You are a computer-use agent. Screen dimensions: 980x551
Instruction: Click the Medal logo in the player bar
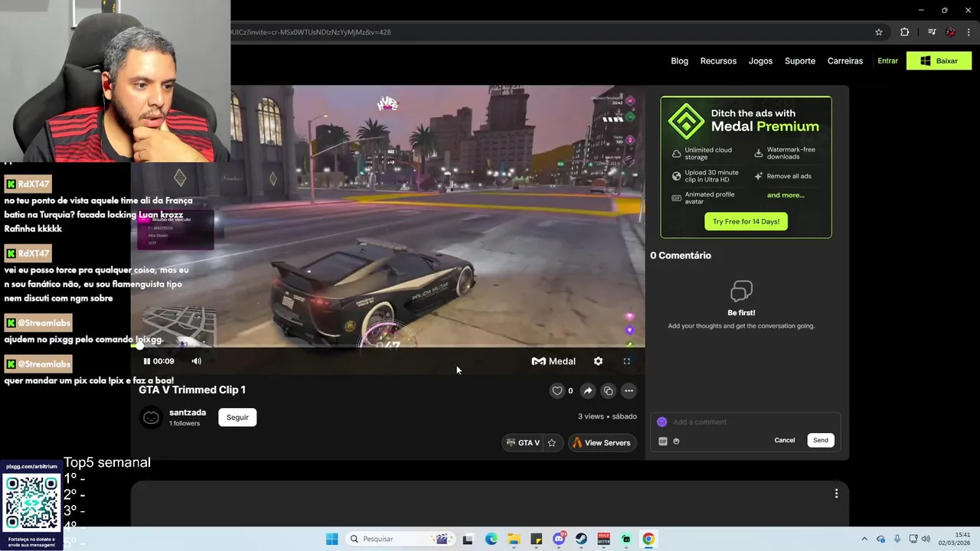[554, 361]
